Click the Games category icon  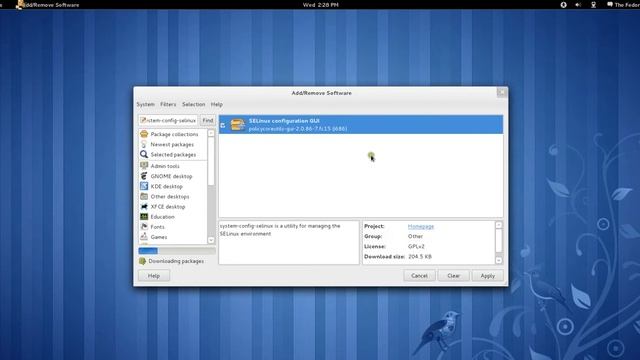(x=144, y=237)
